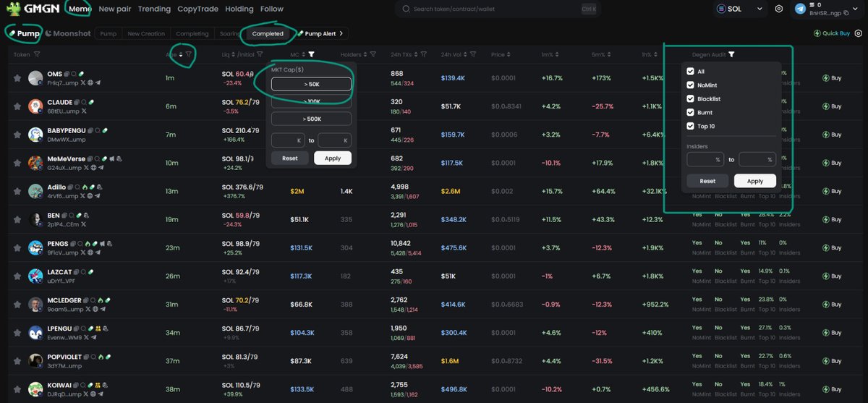
Task: Uncheck the Blacklist checkbox
Action: click(x=690, y=98)
